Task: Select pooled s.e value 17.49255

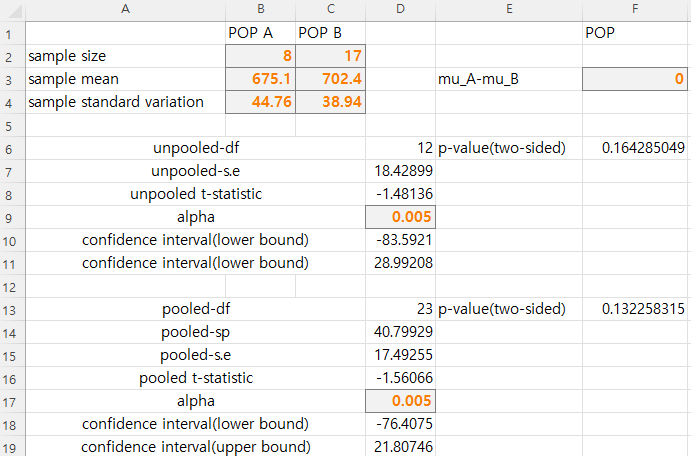Action: (x=401, y=355)
